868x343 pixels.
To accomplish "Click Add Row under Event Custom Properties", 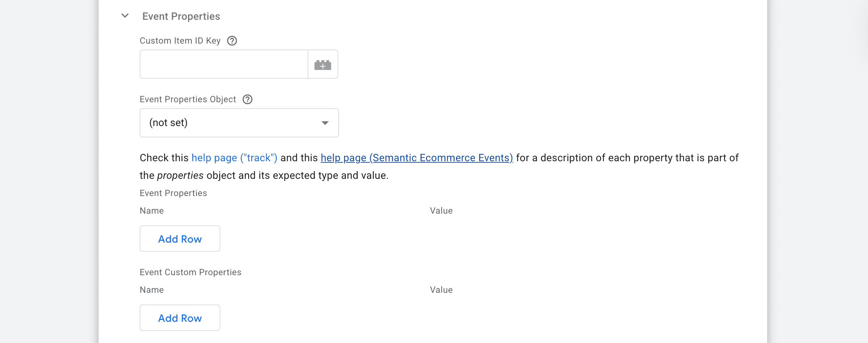I will click(180, 318).
